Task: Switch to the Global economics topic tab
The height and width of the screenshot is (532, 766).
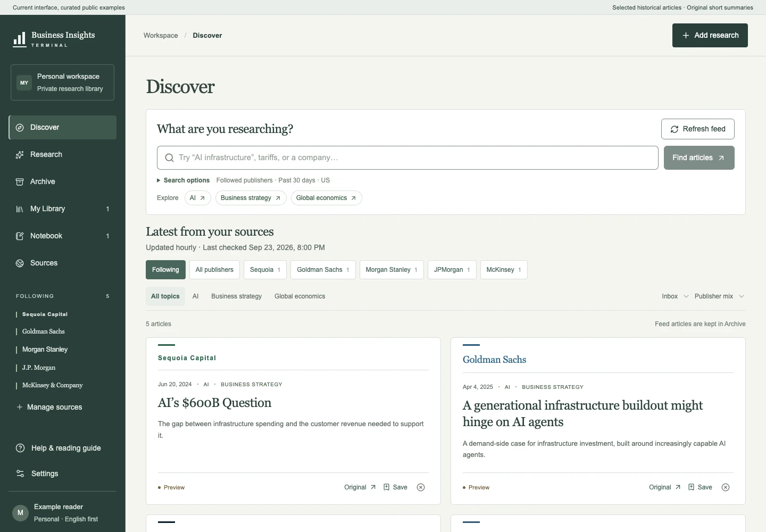Action: (300, 297)
